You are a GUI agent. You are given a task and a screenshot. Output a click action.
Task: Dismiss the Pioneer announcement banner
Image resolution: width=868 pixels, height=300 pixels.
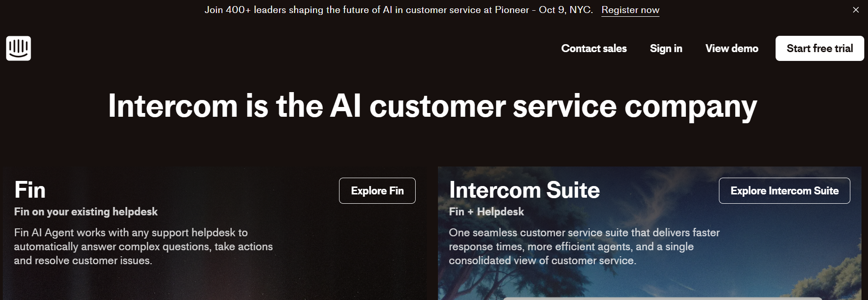point(855,10)
